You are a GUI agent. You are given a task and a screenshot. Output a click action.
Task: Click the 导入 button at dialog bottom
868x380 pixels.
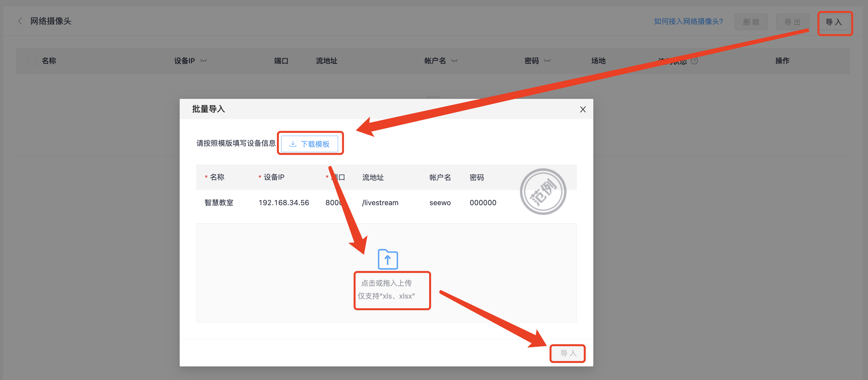click(568, 353)
